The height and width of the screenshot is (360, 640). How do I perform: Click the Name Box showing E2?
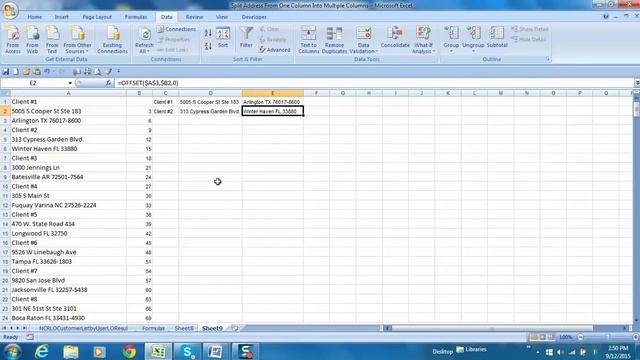33,83
